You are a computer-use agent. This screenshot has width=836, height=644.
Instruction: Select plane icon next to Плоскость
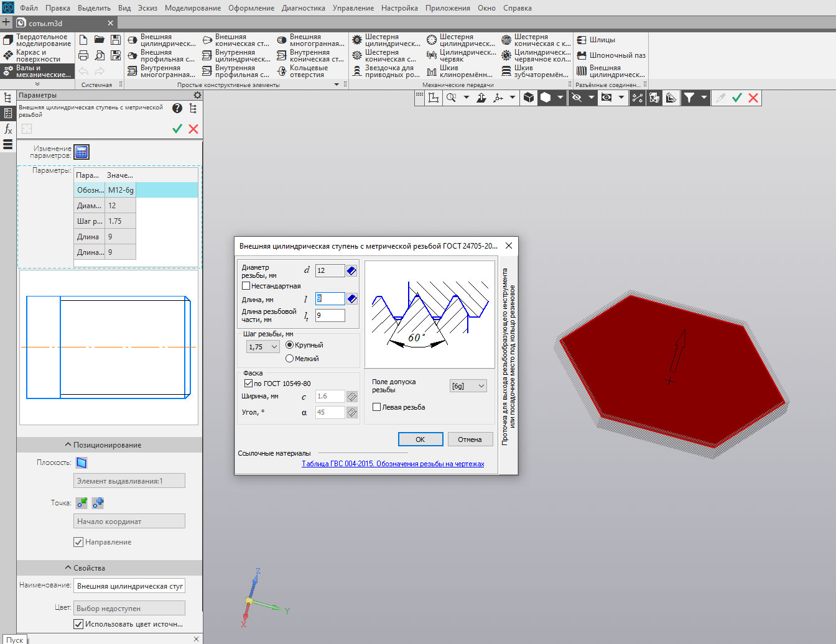(x=81, y=462)
